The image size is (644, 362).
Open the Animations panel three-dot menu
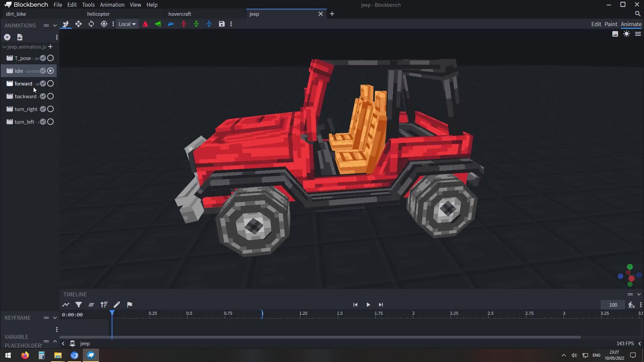(57, 37)
